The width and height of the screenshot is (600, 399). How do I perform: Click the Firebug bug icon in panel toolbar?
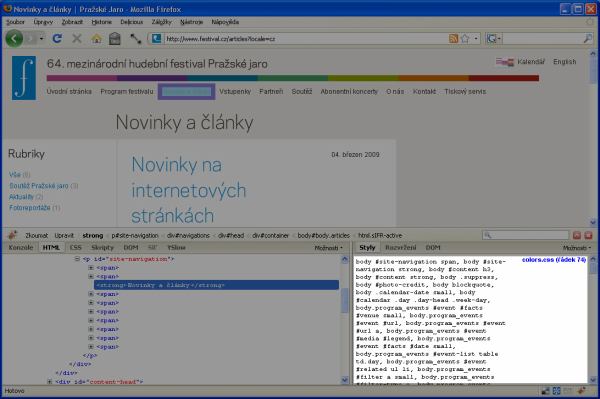point(13,235)
